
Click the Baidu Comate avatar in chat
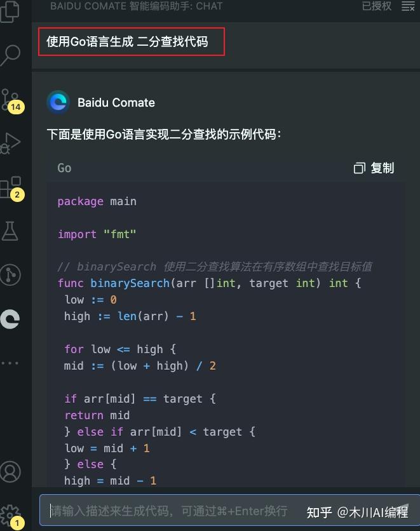tap(58, 102)
